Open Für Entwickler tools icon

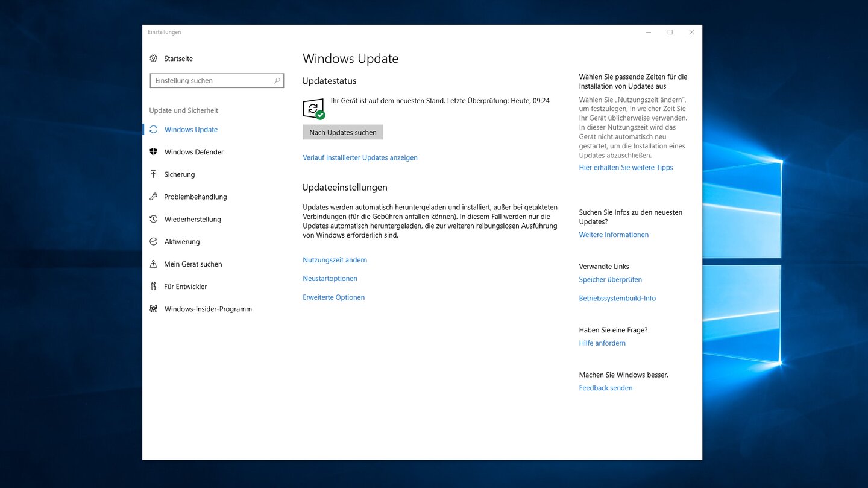(x=153, y=287)
